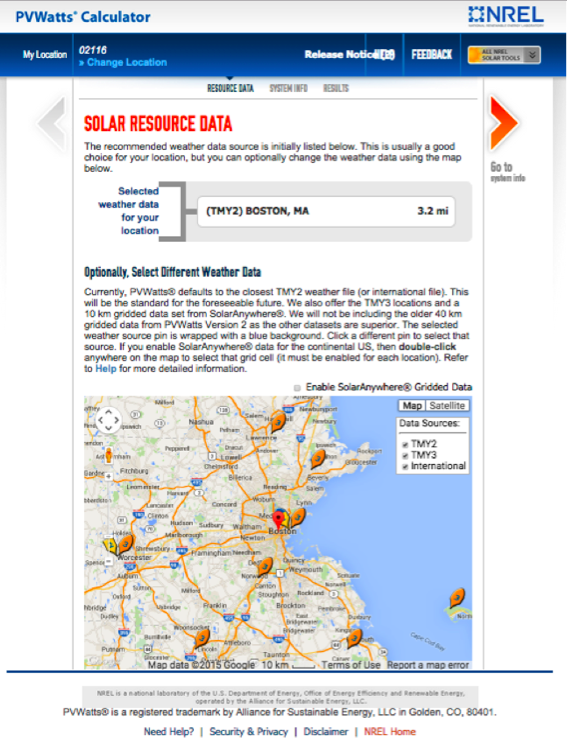Screen dimensions: 567x740
Task: Open map Terms of Use link
Action: 351,665
